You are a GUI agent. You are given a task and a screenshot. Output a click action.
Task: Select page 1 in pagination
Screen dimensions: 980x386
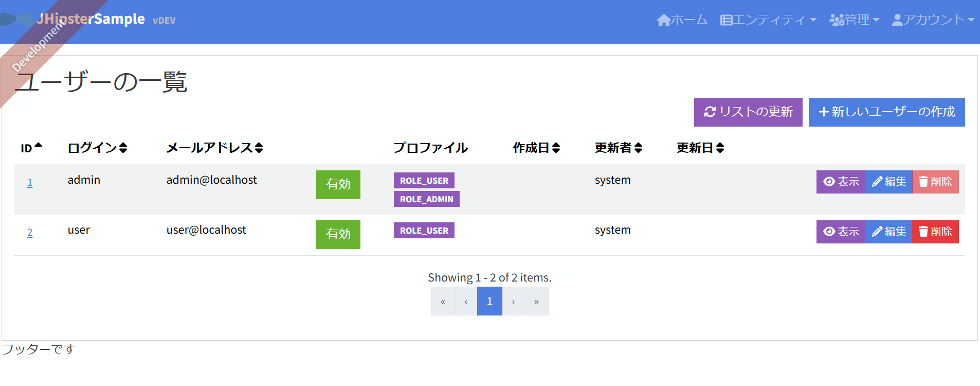(489, 302)
